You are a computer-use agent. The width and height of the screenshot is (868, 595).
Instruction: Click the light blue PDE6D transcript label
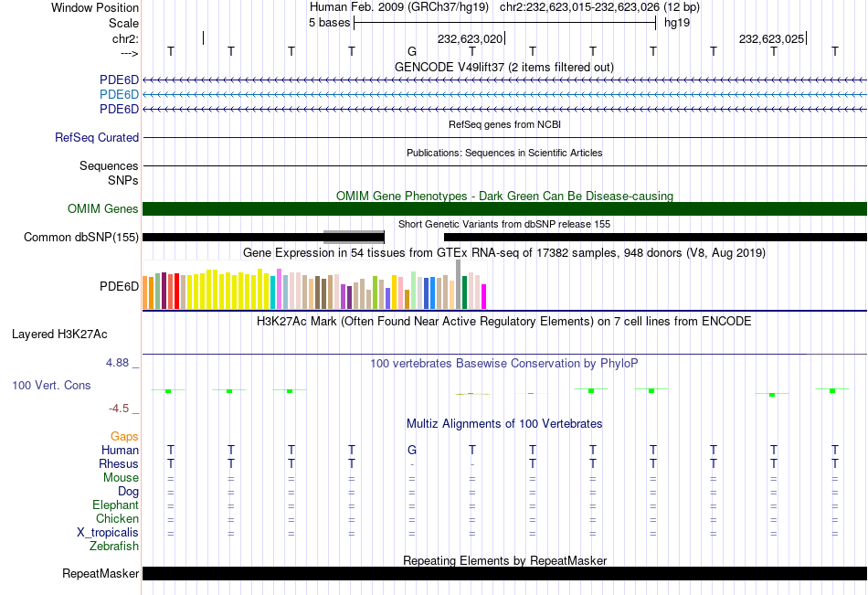[119, 95]
